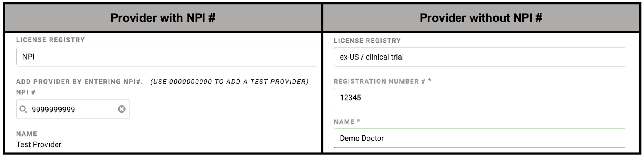Click the NPI # label above search box
644x158 pixels.
26,92
